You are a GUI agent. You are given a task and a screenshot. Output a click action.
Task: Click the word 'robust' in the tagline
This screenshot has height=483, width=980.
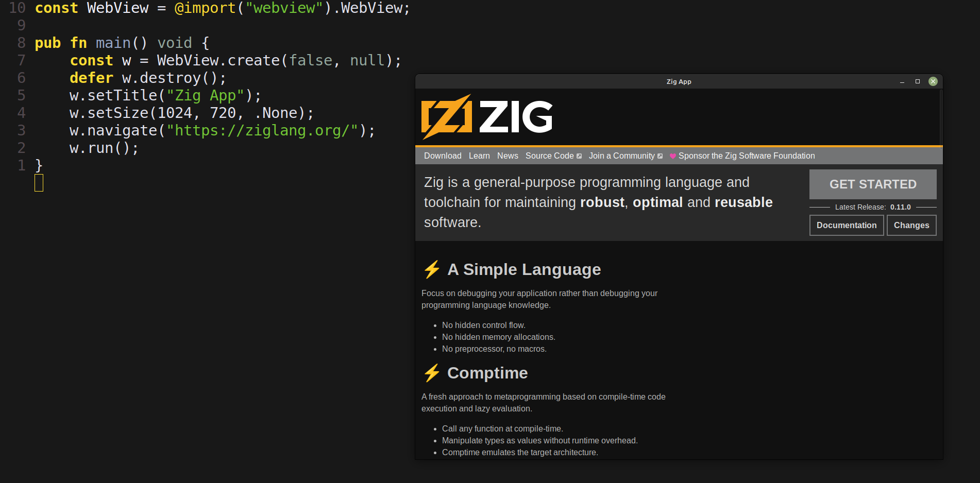pyautogui.click(x=602, y=202)
